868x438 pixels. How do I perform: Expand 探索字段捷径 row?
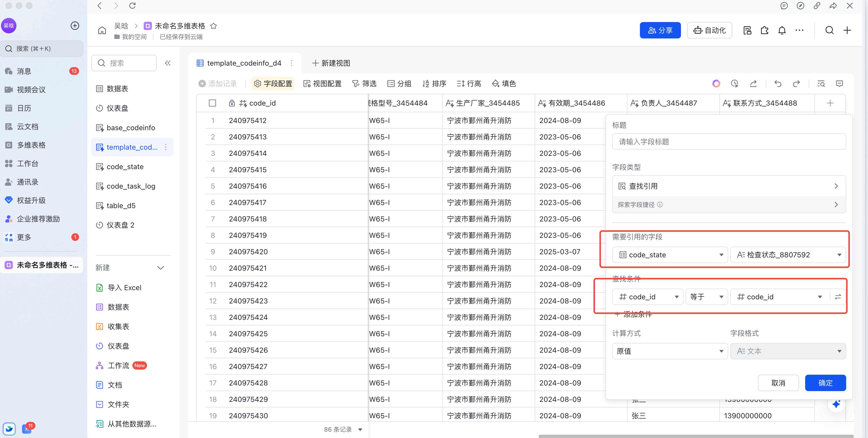click(729, 204)
